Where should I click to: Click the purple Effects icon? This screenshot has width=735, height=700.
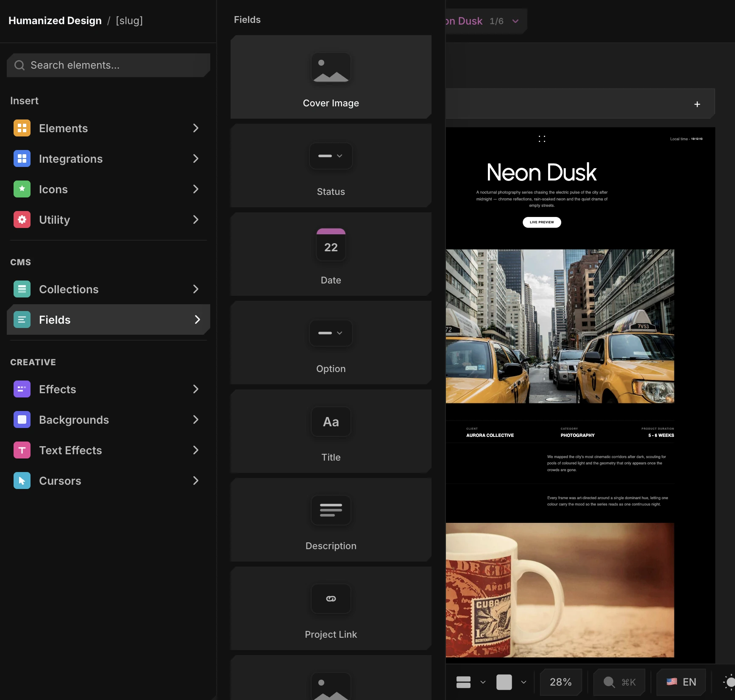click(22, 389)
